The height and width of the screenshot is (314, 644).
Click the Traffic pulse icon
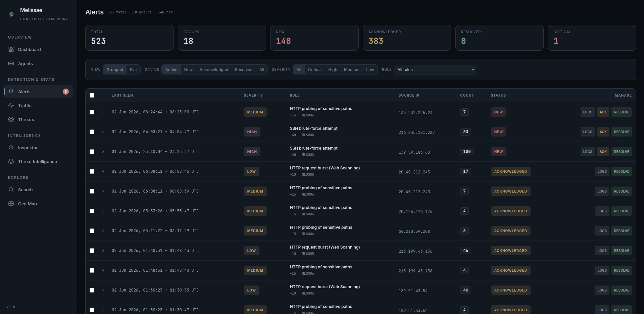pos(11,105)
